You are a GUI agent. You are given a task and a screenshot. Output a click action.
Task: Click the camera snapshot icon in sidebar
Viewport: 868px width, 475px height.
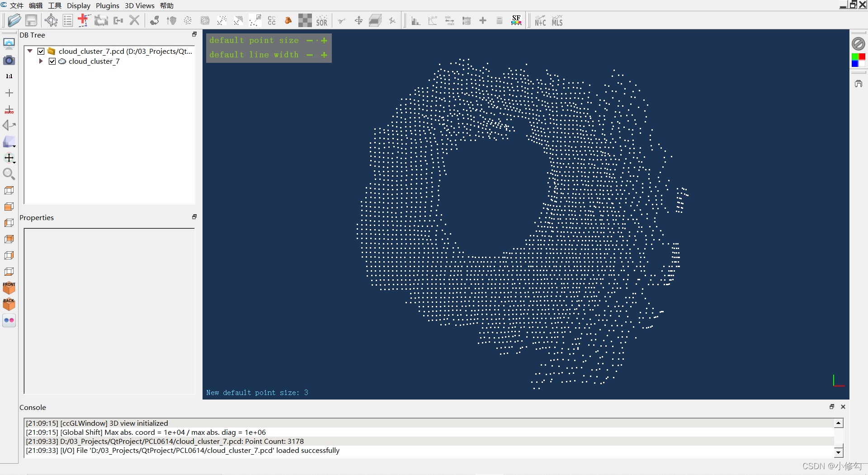tap(9, 60)
